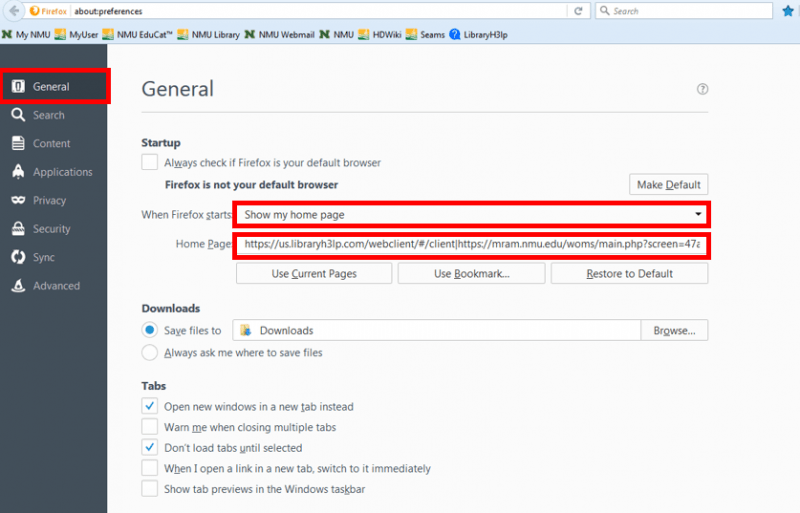Open the When Firefox starts dropdown
Image resolution: width=800 pixels, height=513 pixels.
tap(471, 215)
